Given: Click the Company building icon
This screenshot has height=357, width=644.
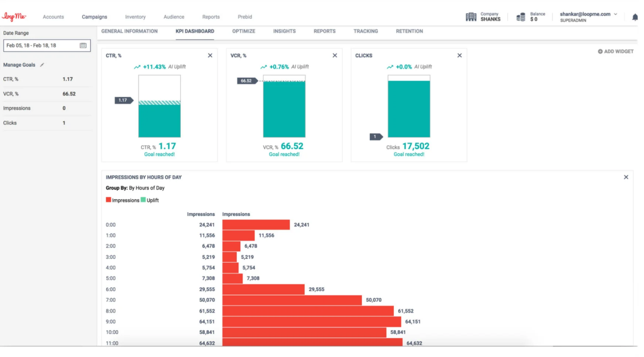Looking at the screenshot, I should click(x=471, y=17).
